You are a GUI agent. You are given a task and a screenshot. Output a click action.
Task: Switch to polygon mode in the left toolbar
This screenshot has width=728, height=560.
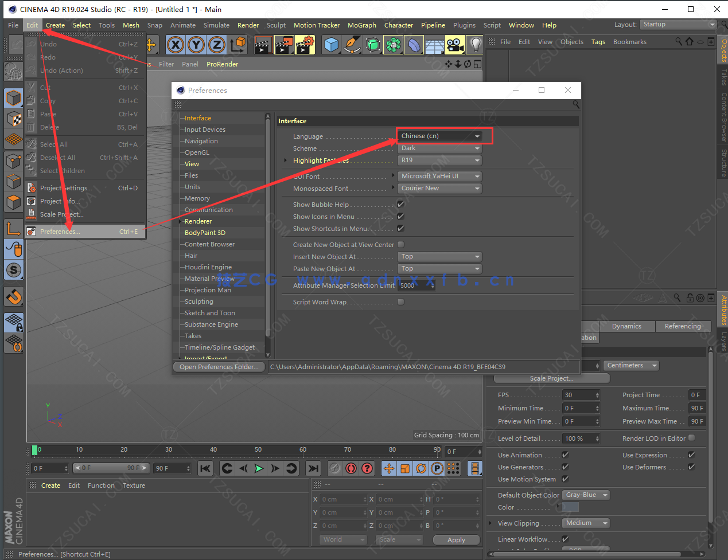(x=14, y=202)
